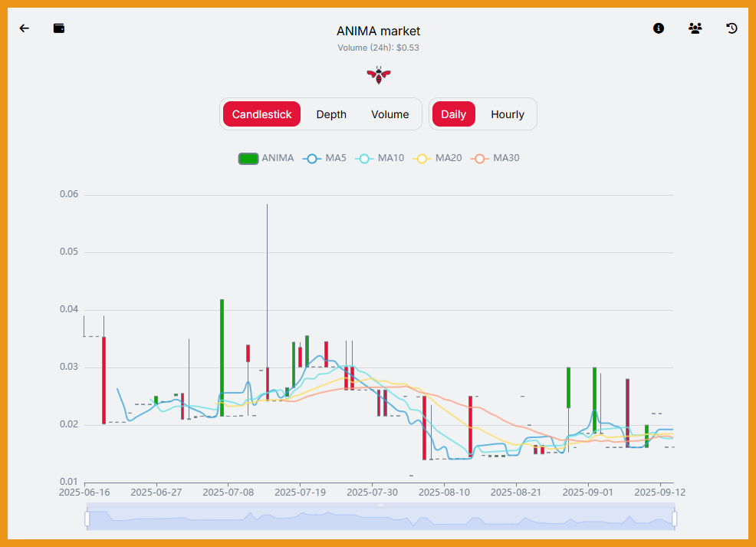Screen dimensions: 756x547
Task: Click the right handle of zoom slider
Action: 675,519
